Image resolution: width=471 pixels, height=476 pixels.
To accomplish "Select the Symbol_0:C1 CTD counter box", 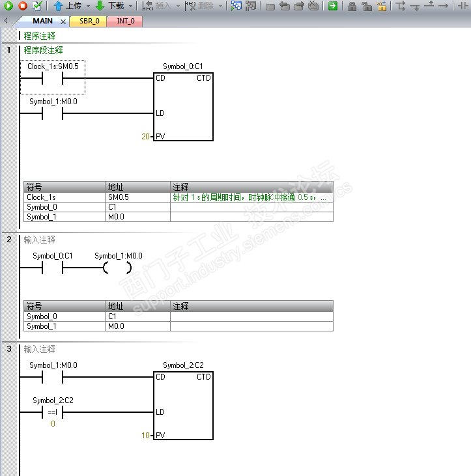I will click(183, 107).
